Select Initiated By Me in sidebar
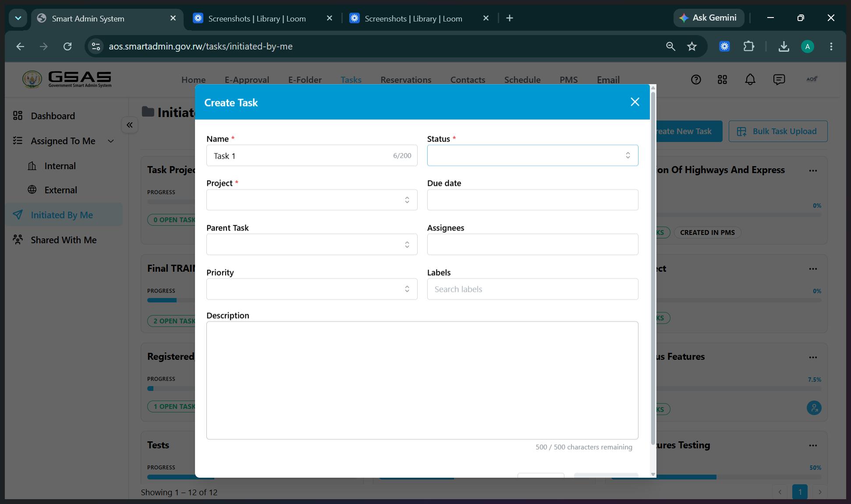The image size is (851, 504). click(65, 215)
